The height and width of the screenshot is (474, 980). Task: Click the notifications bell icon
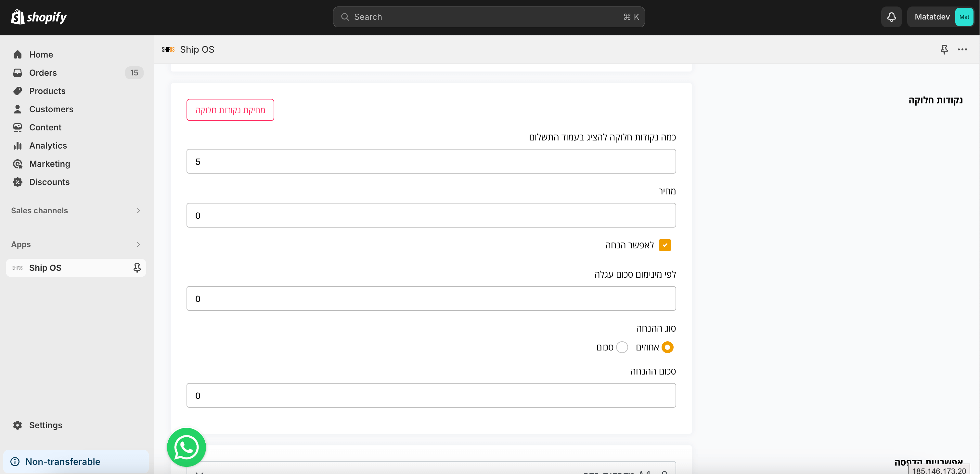(891, 17)
